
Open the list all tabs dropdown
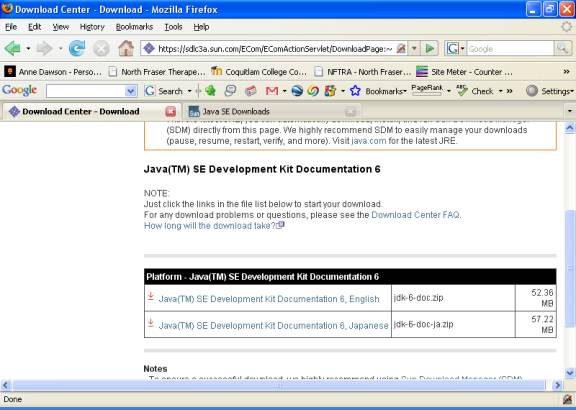(x=570, y=111)
